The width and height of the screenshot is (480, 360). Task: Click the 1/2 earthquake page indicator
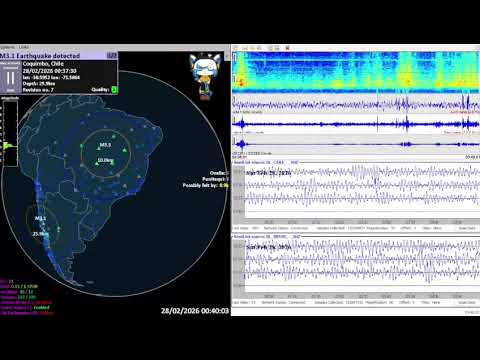tap(112, 56)
